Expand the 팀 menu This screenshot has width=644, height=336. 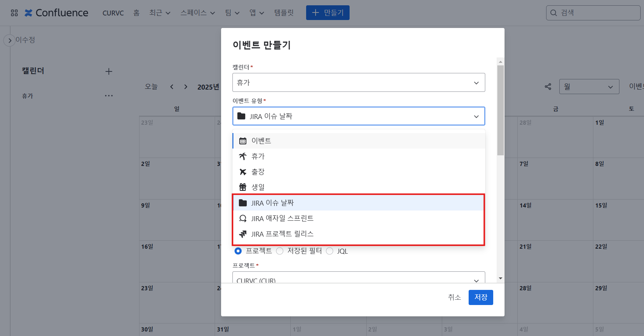(x=232, y=13)
